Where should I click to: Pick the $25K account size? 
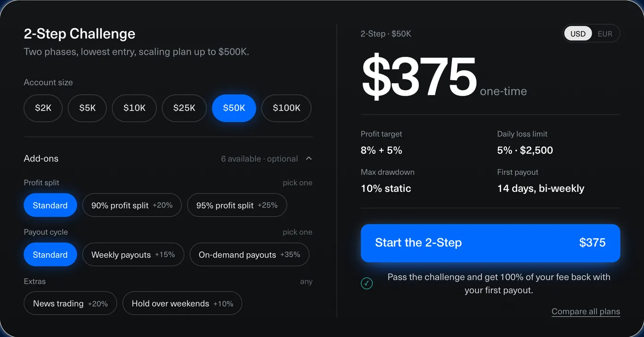click(184, 108)
